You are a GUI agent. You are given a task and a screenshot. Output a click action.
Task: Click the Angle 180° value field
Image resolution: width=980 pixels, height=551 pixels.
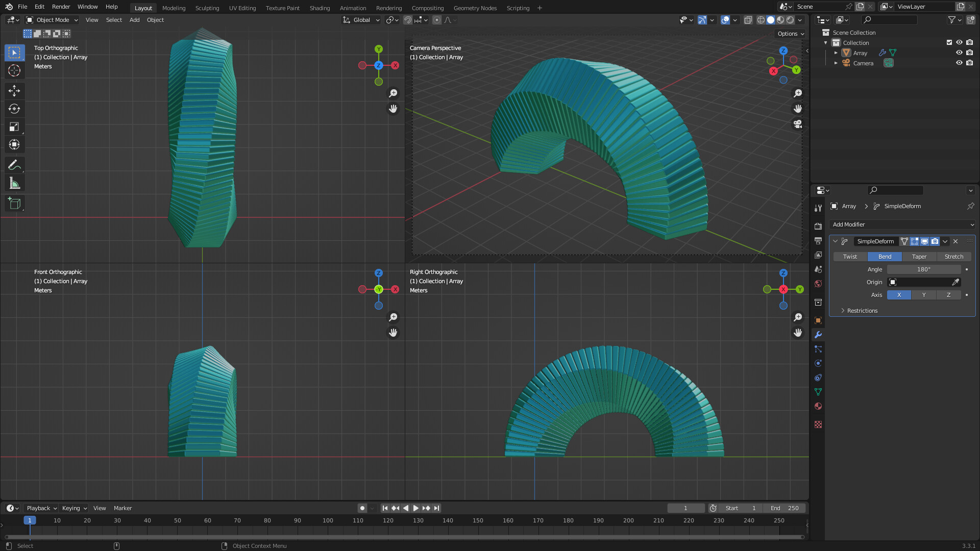point(923,269)
